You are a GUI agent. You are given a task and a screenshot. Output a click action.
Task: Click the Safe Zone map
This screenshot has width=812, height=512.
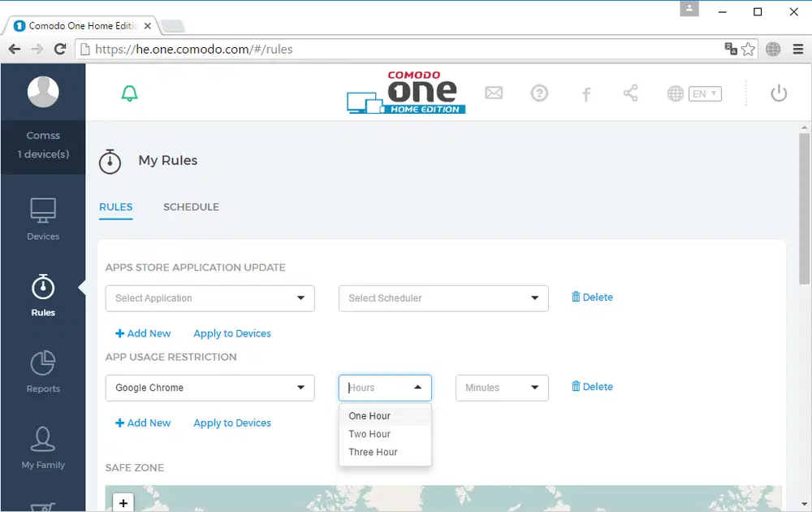point(443,498)
